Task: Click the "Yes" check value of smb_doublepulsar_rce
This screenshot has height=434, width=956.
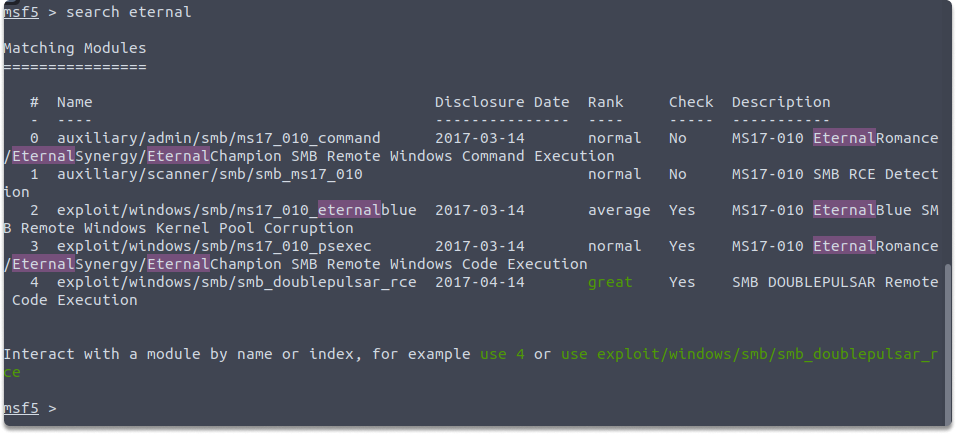Action: coord(682,282)
